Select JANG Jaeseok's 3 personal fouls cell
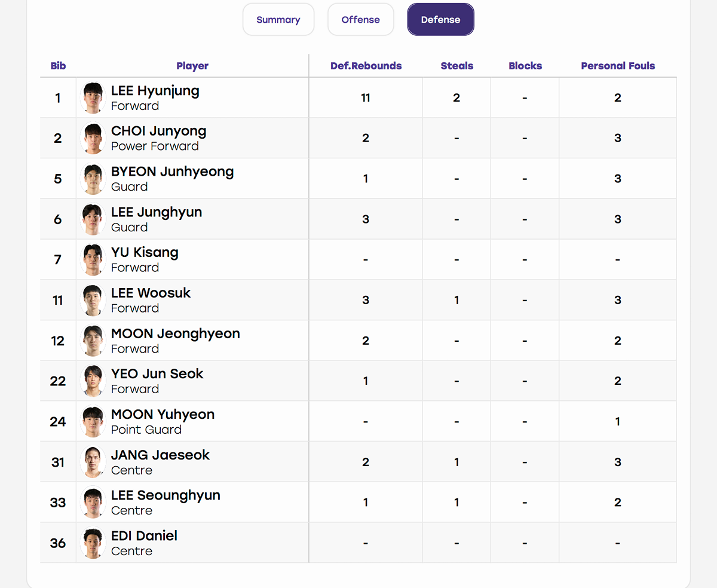This screenshot has width=717, height=588. tap(618, 462)
